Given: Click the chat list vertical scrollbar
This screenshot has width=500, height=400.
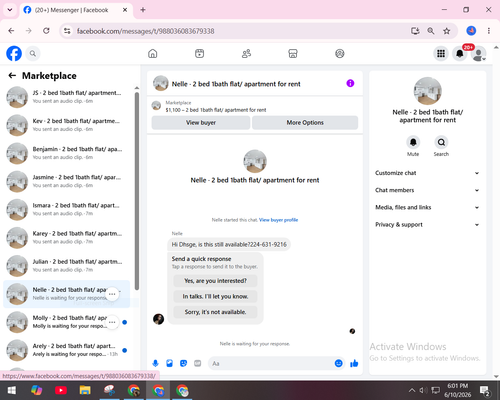Looking at the screenshot, I should [137, 191].
